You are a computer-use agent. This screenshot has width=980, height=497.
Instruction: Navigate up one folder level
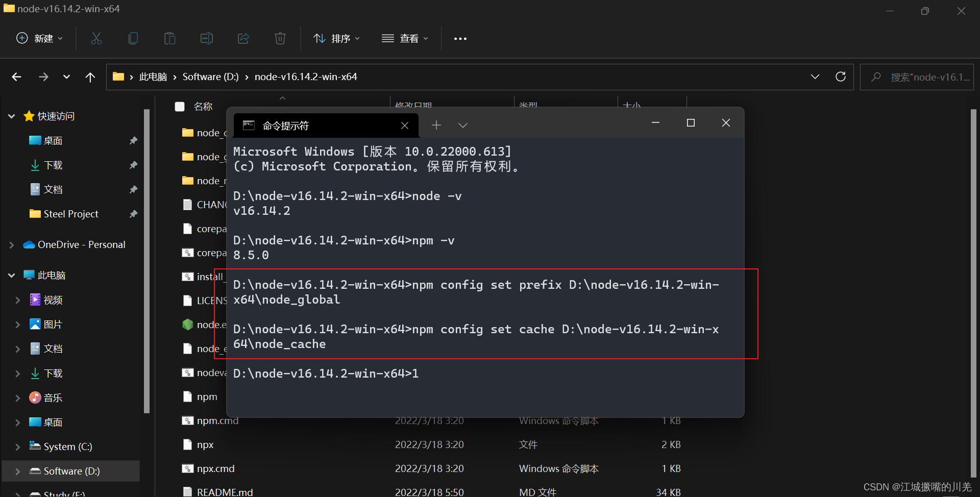pos(90,77)
